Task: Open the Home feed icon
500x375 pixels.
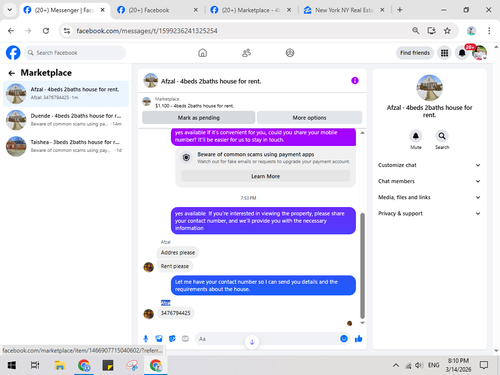Action: coord(203,53)
